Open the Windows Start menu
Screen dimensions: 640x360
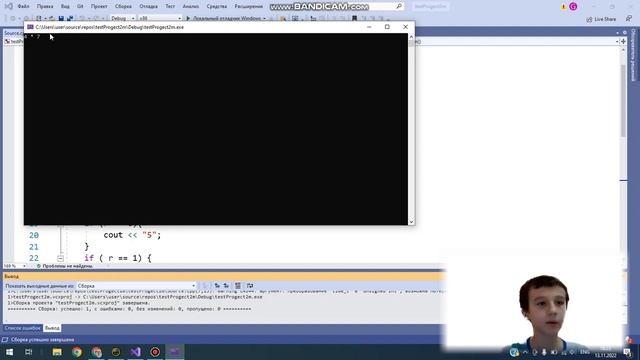[9, 352]
